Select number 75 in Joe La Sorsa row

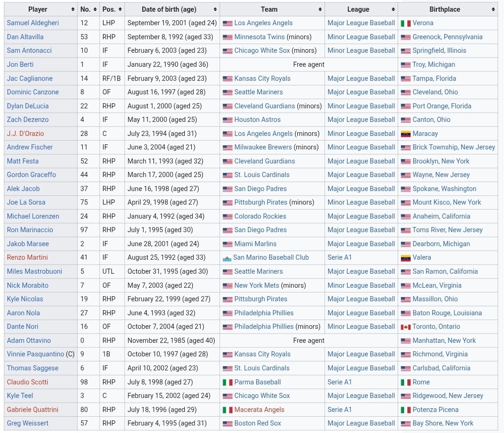[84, 202]
